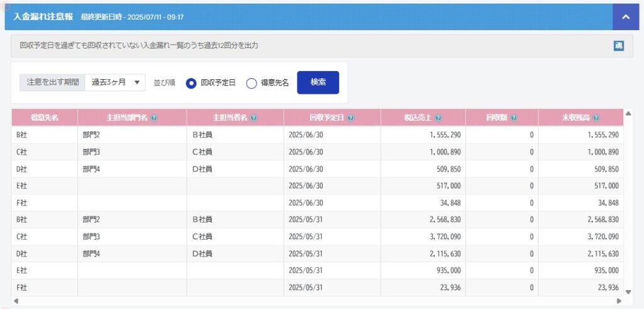
Task: Collapse the 入金漏れ注意報 panel with chevron
Action: (626, 17)
